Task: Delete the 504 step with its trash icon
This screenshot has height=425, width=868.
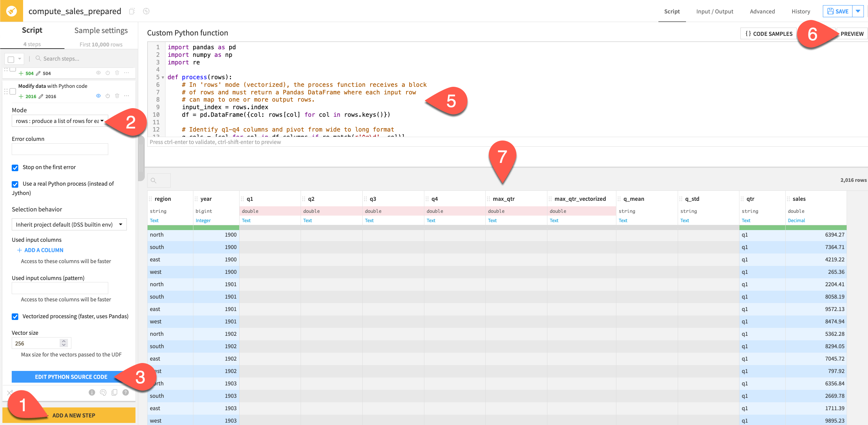Action: tap(117, 73)
